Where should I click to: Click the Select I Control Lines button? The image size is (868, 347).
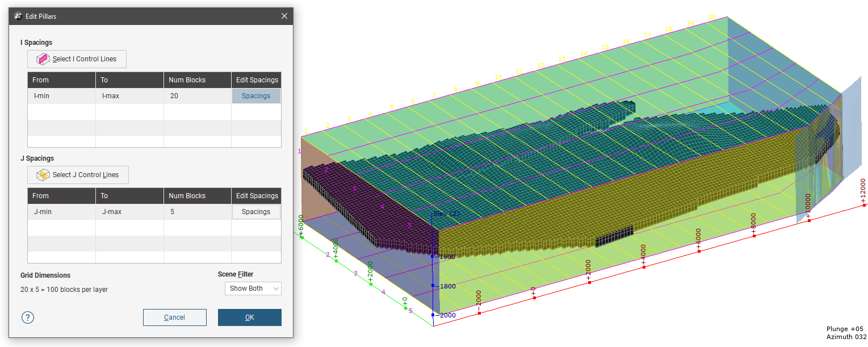coord(77,59)
